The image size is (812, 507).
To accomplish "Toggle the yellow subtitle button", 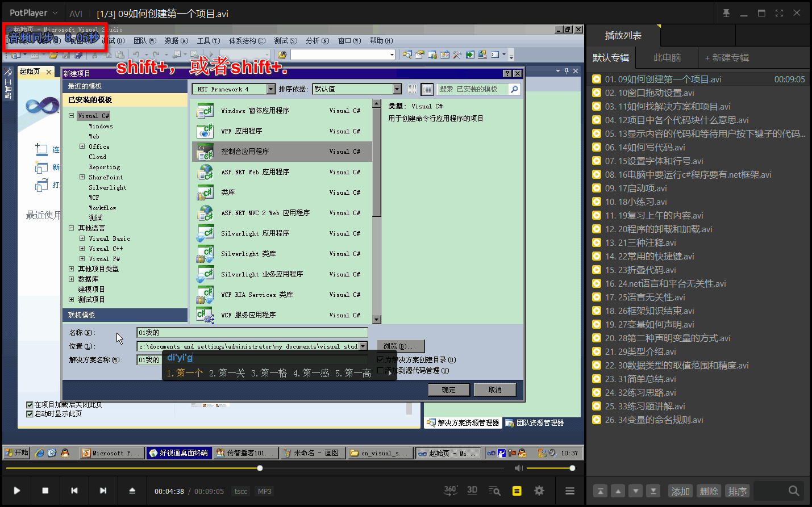I will (x=517, y=491).
